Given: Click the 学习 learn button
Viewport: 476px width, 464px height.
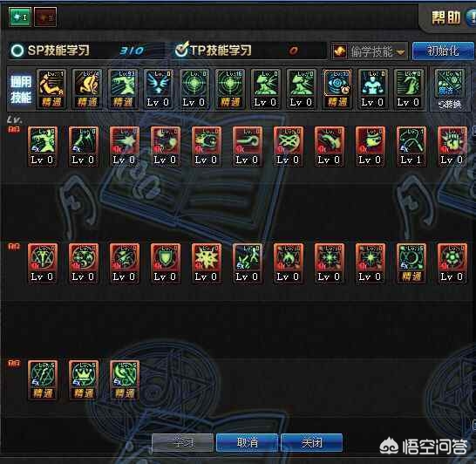Looking at the screenshot, I should (x=182, y=443).
